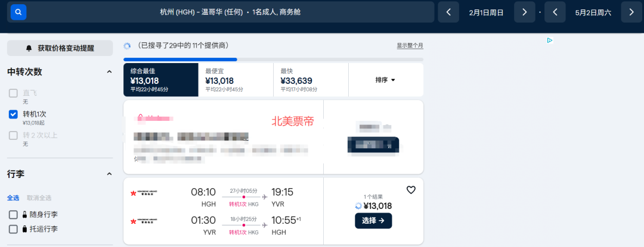Screen dimensions: 644x247
Task: Open the 显示整个月 link
Action: [x=410, y=46]
